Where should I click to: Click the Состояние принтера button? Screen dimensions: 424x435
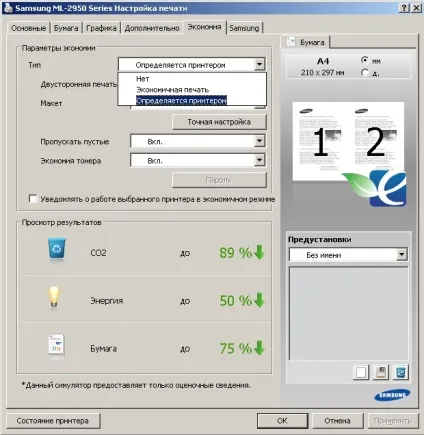pos(53,421)
